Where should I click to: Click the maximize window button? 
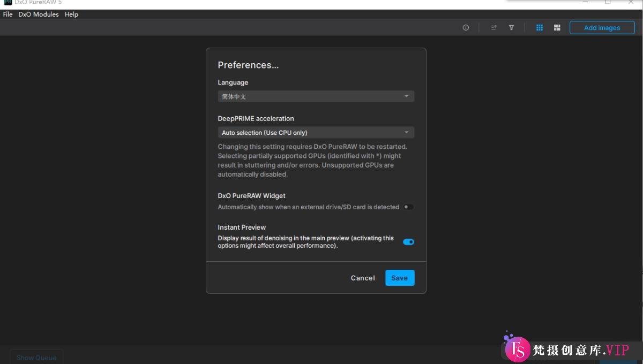608,2
